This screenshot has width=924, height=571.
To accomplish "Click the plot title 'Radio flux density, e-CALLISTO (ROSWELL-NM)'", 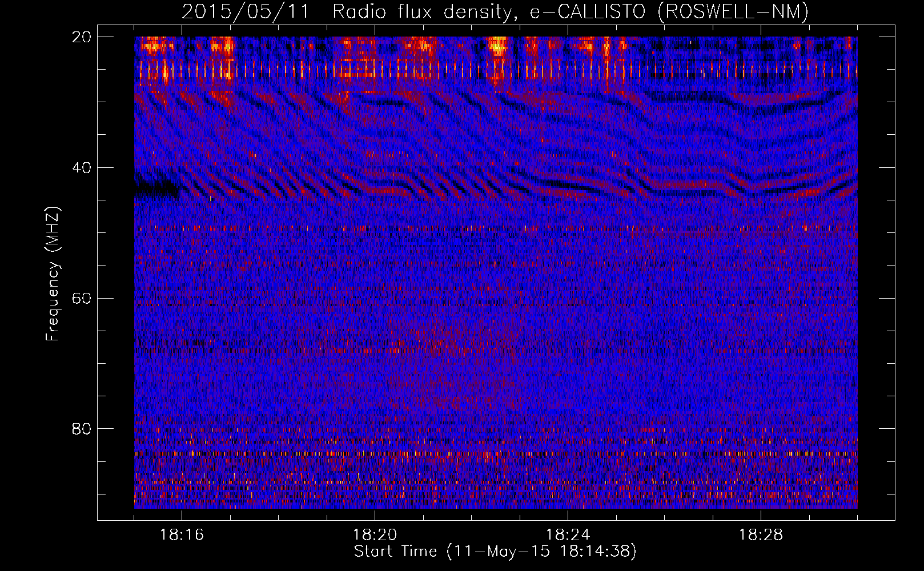I will pyautogui.click(x=571, y=11).
